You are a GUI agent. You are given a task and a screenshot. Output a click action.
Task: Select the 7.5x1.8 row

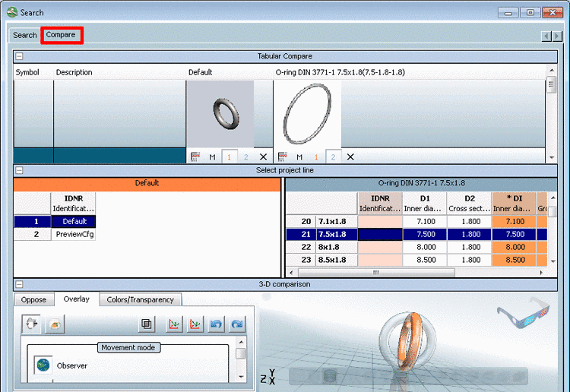[x=416, y=234]
